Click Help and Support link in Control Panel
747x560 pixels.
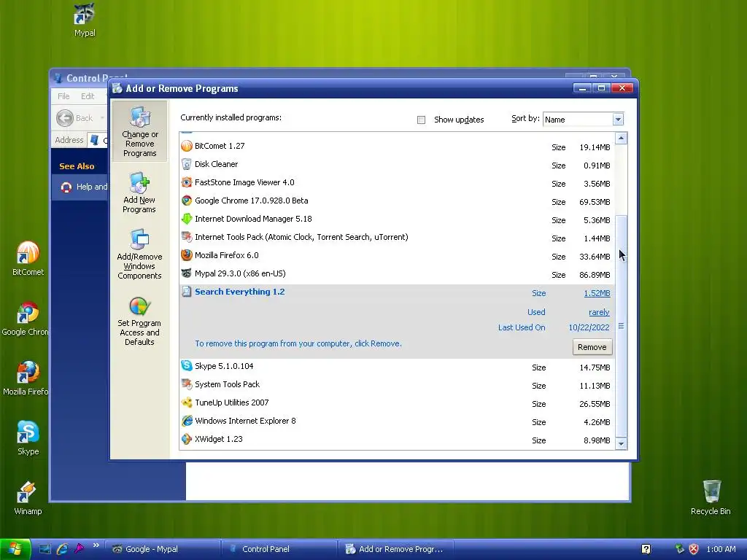tap(85, 187)
